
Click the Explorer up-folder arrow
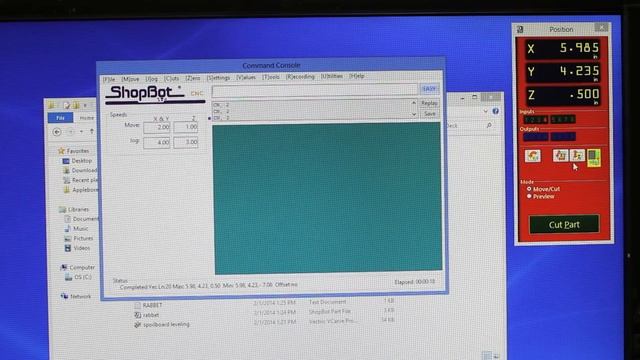pyautogui.click(x=92, y=131)
